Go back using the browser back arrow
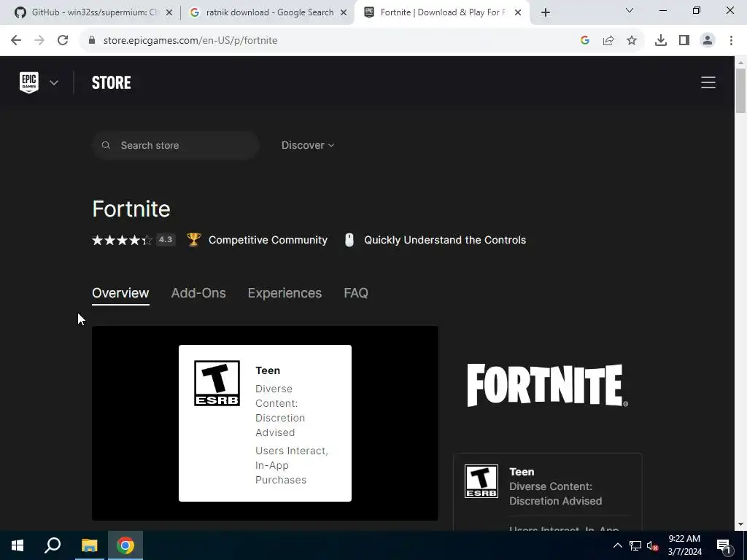This screenshot has height=560, width=747. coord(16,41)
